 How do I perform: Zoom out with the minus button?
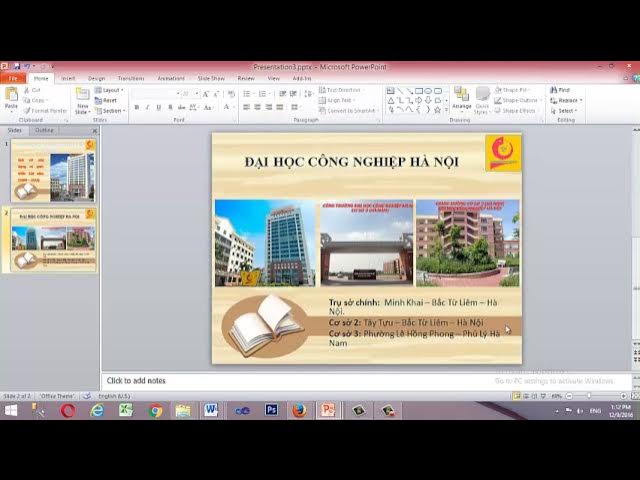569,396
